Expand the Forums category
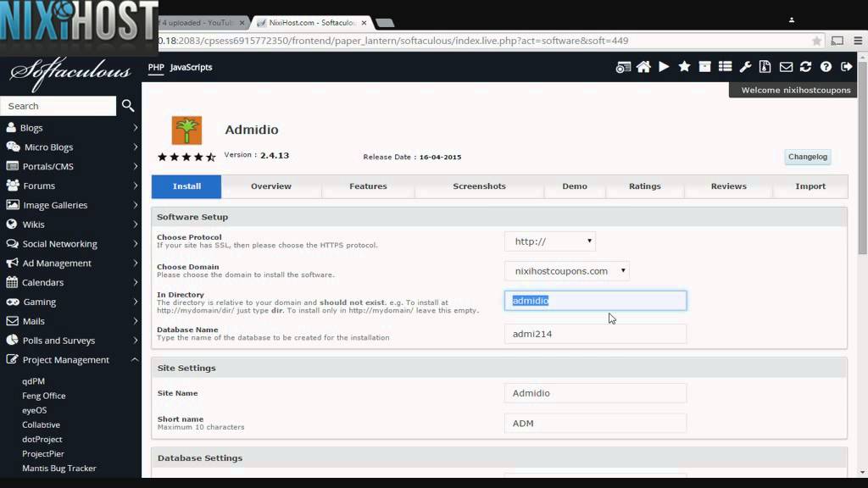Viewport: 868px width, 488px height. 71,186
